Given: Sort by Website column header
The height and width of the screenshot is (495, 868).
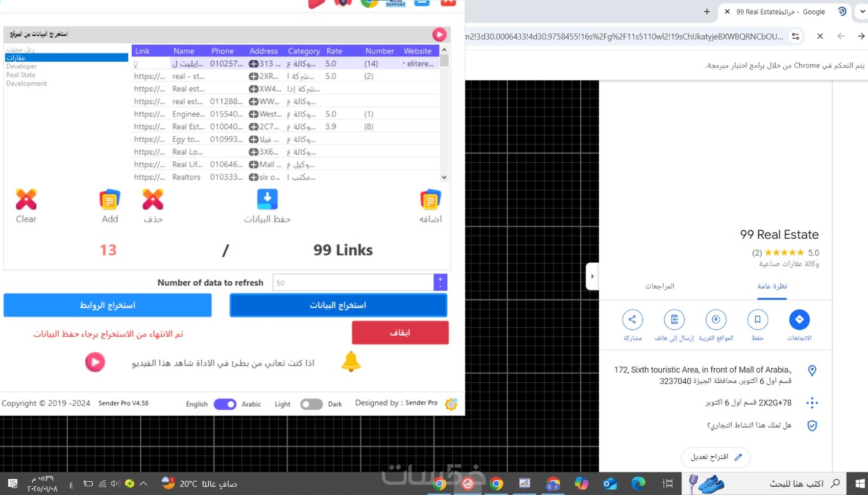Looking at the screenshot, I should tap(418, 51).
